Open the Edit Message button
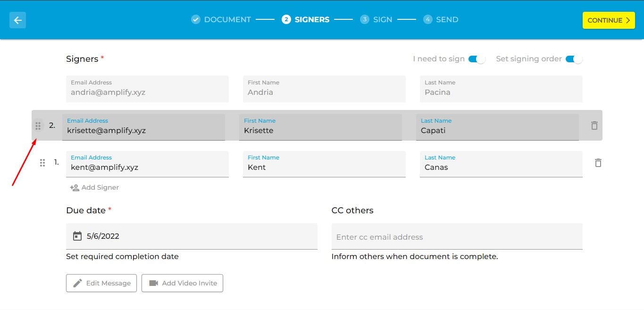Screen dimensions: 644x310 (x=101, y=283)
